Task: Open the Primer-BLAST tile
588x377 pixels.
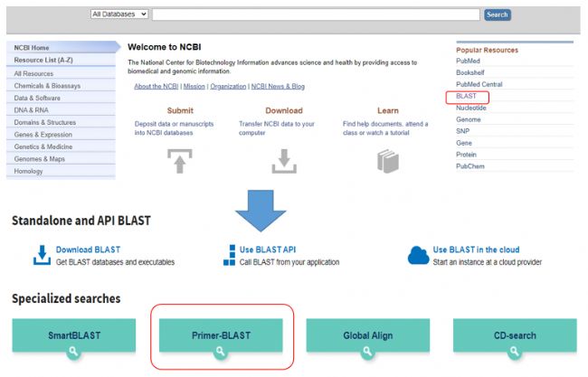Action: pyautogui.click(x=221, y=335)
